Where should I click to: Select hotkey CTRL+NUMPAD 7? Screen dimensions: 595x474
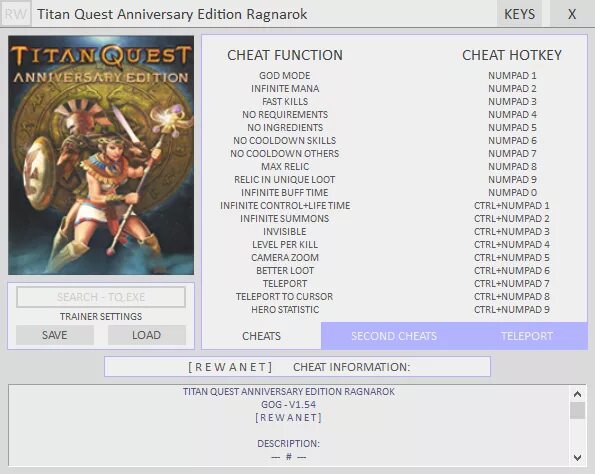click(512, 283)
